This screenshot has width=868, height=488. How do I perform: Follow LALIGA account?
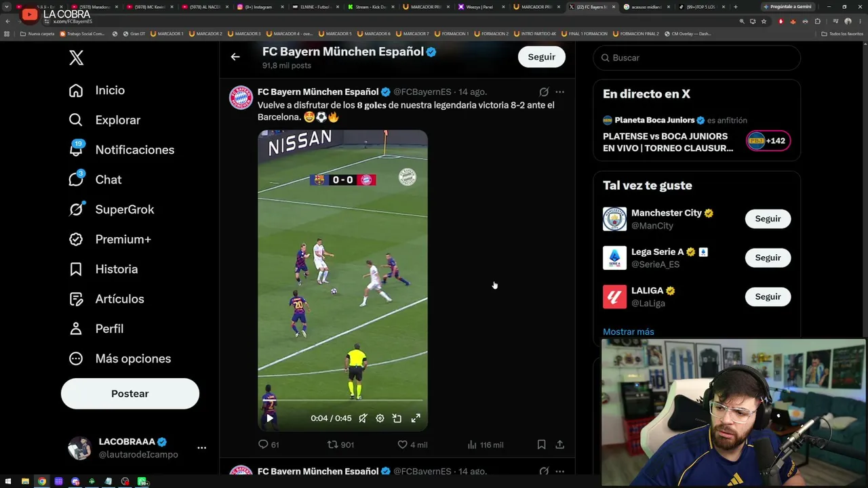tap(768, 297)
